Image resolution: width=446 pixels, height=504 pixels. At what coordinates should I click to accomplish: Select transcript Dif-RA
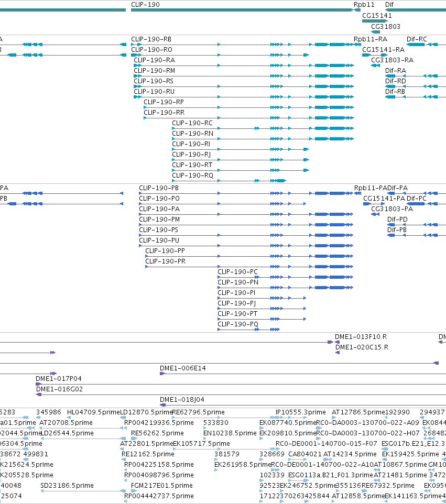click(x=396, y=70)
